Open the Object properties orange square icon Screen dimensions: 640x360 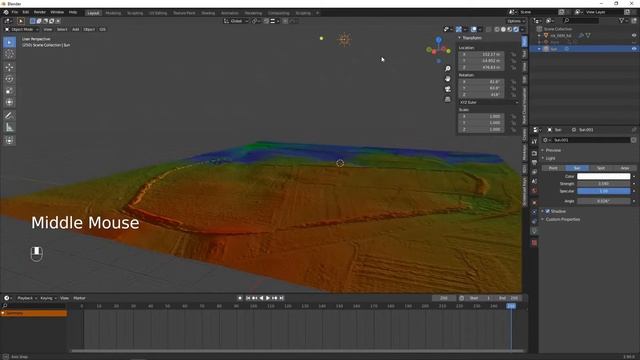coord(534,202)
